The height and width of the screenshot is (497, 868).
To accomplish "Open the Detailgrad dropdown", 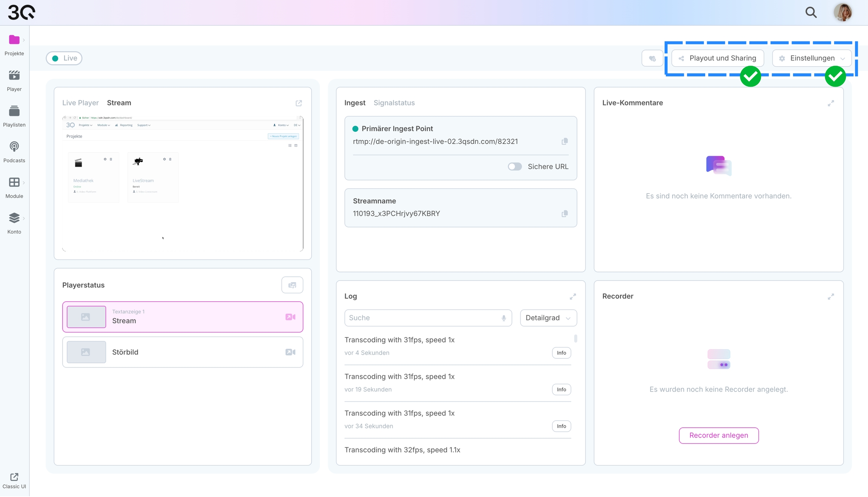I will click(x=548, y=318).
